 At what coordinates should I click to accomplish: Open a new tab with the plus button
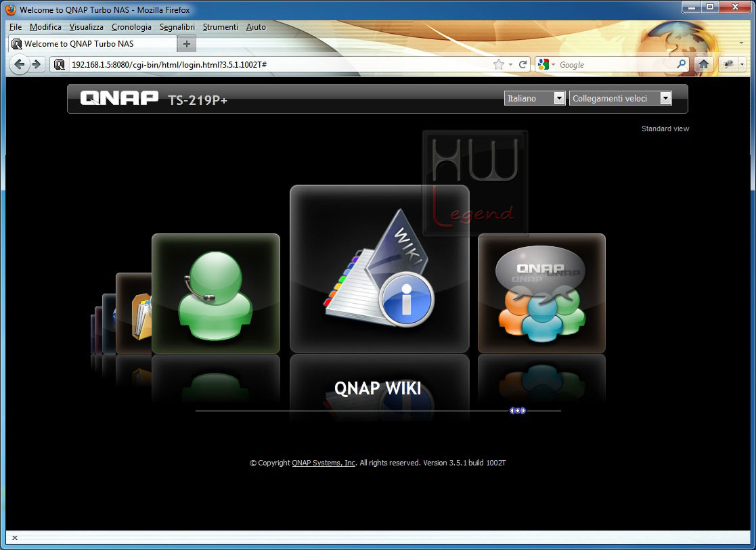pos(187,44)
